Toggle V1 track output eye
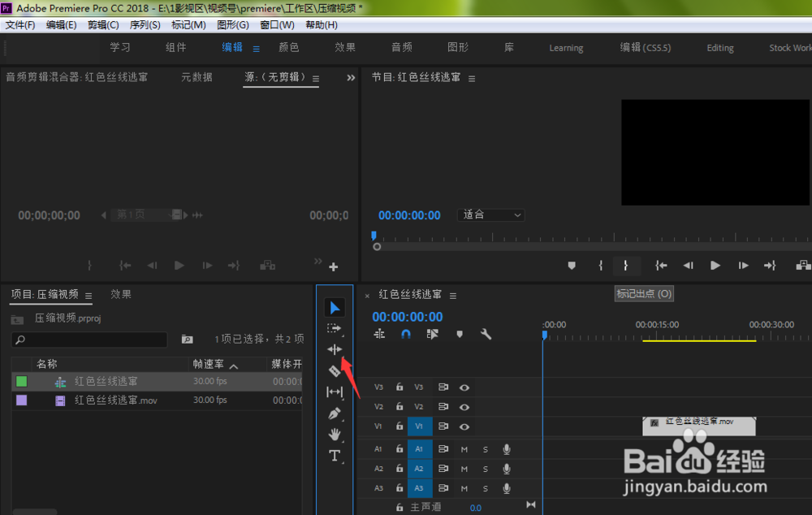812x515 pixels. point(464,427)
